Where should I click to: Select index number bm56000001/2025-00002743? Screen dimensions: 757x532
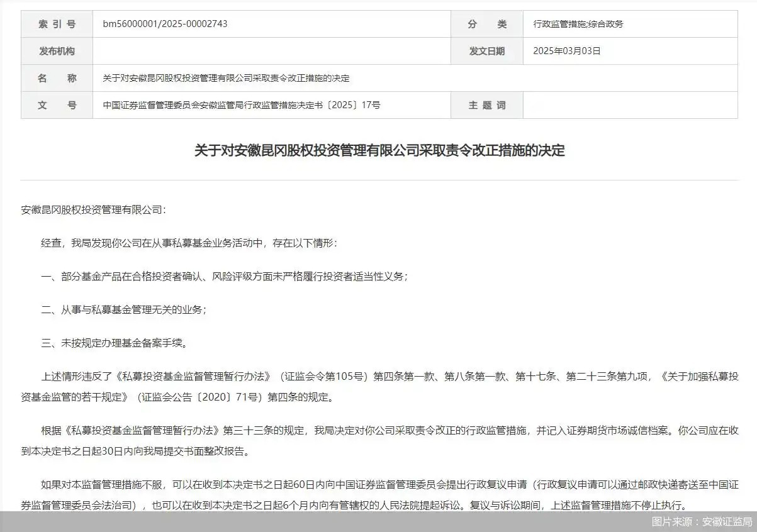tap(165, 24)
